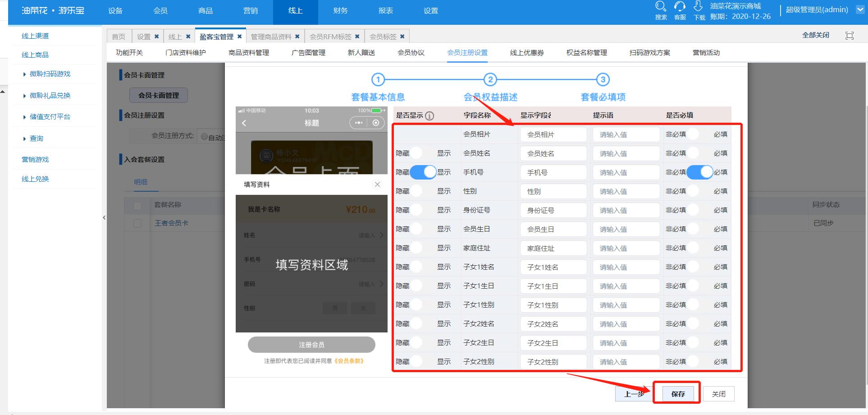Switch to 扫码游戏方案 sub-tab
Image resolution: width=868 pixels, height=415 pixels.
pyautogui.click(x=650, y=53)
